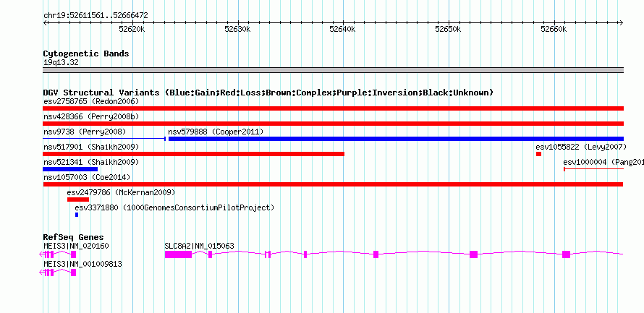Click the MEIS3|NM_020160 gene label
Image resolution: width=644 pixels, height=313 pixels.
[76, 246]
